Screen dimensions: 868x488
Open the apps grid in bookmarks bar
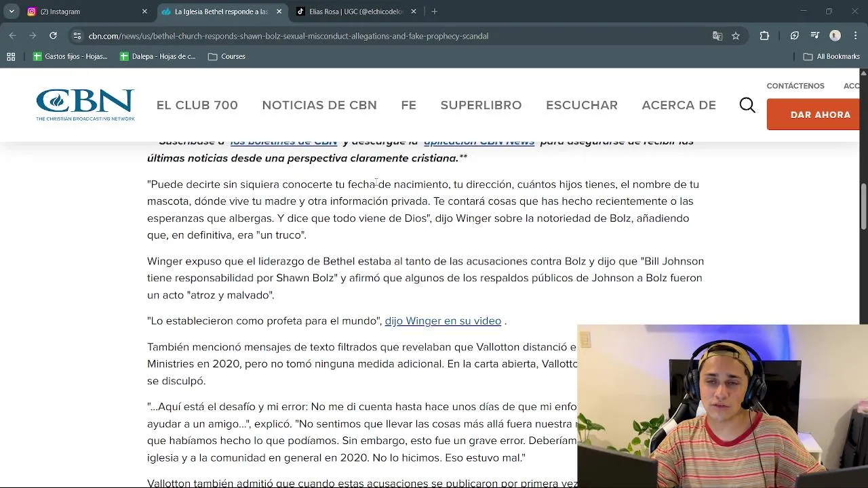click(11, 56)
